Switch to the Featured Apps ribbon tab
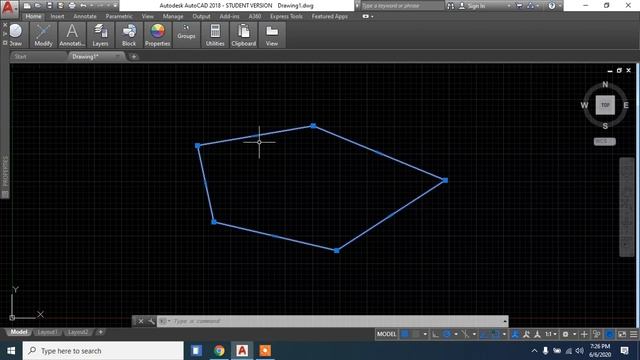 [x=330, y=16]
